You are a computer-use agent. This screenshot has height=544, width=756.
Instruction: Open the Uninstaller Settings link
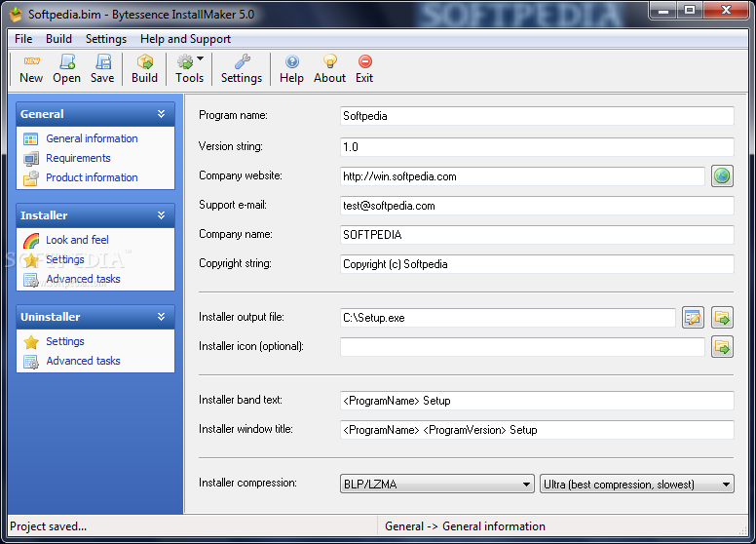click(x=65, y=341)
